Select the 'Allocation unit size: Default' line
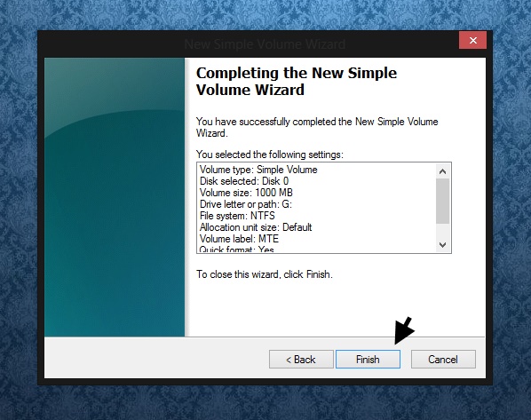 click(256, 227)
